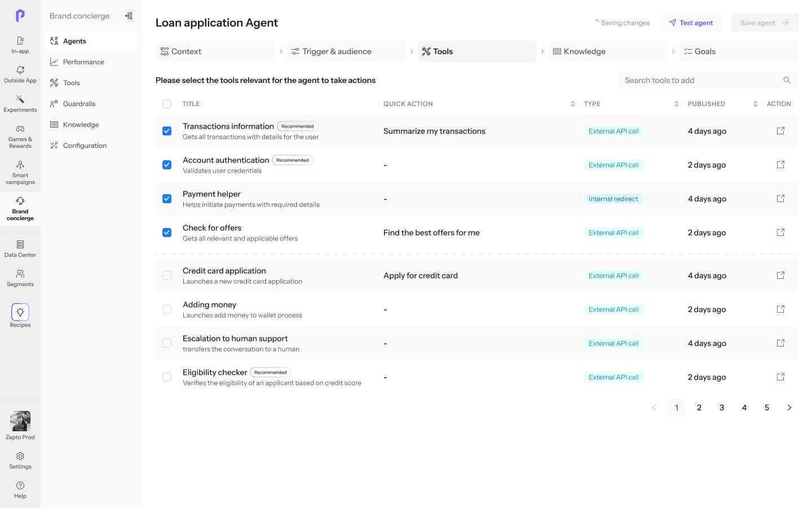The image size is (812, 508).
Task: Collapse the Brand concierge sidebar panel
Action: (129, 16)
